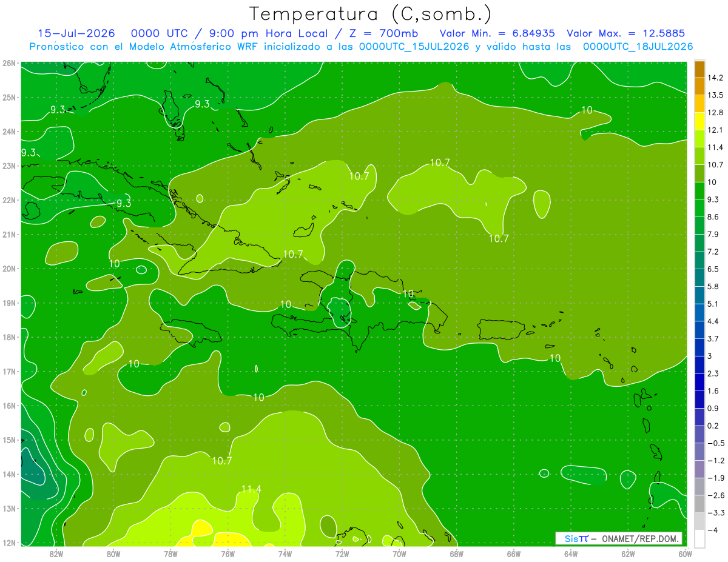Image resolution: width=728 pixels, height=562 pixels.
Task: Click the '8.6' label on the color scale
Action: (713, 216)
